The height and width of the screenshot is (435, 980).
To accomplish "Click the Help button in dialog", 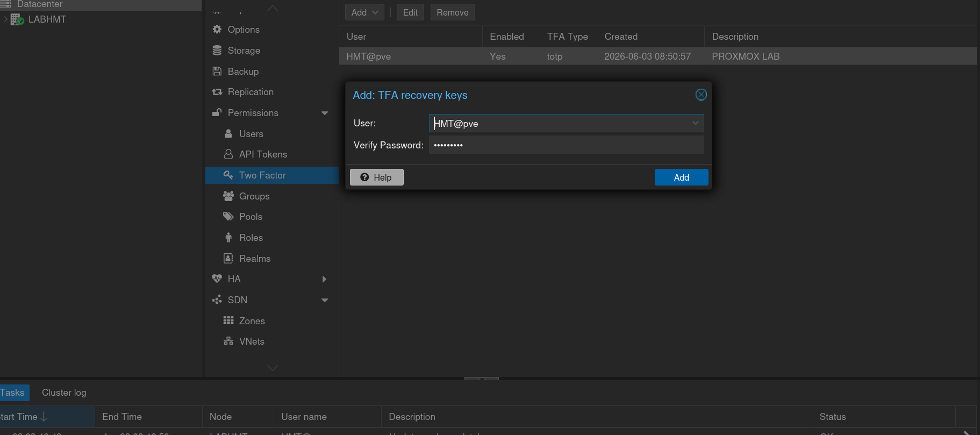I will 377,177.
